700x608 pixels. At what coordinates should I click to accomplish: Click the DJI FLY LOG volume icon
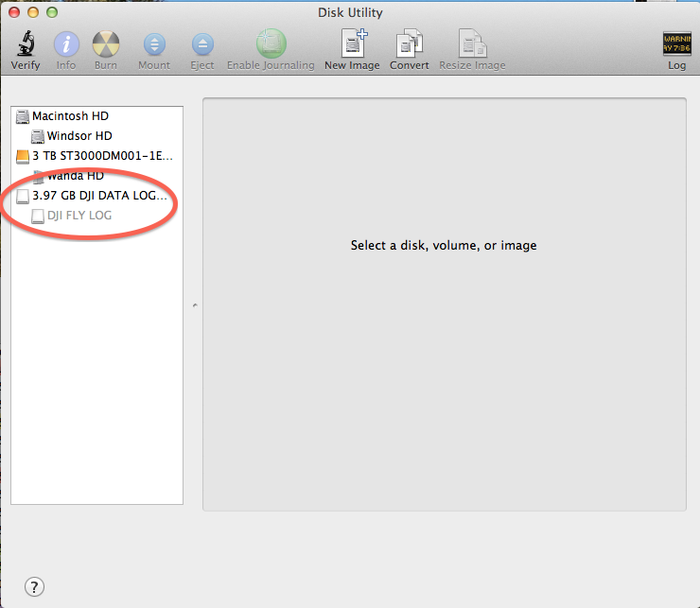point(38,216)
